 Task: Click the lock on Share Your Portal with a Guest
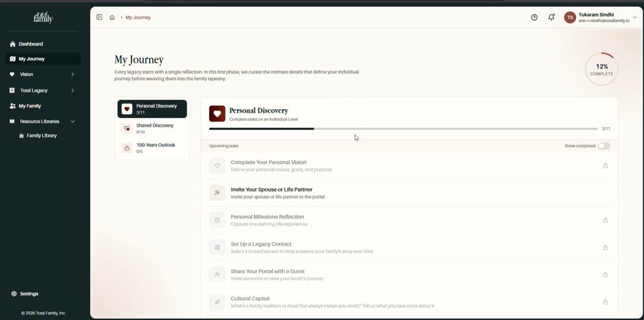605,274
